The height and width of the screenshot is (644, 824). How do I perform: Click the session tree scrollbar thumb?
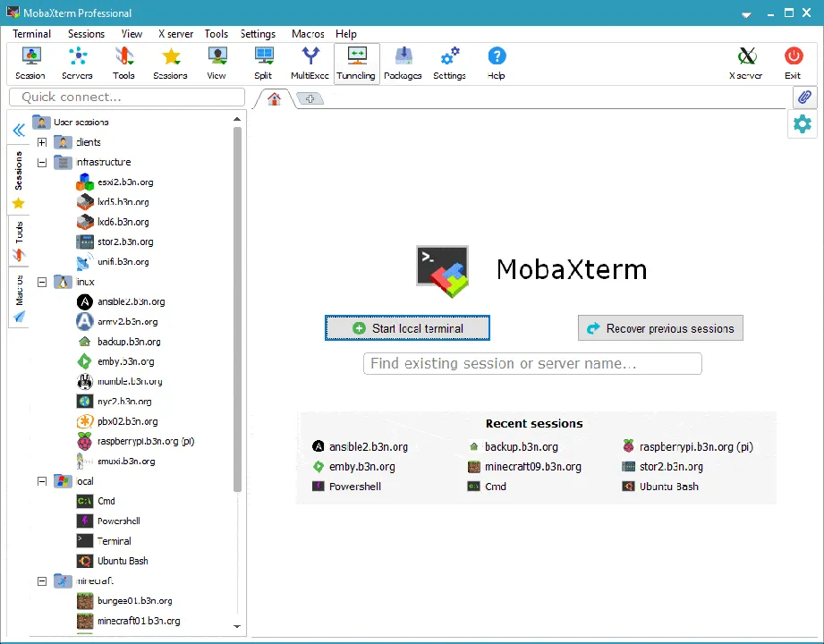(x=237, y=309)
